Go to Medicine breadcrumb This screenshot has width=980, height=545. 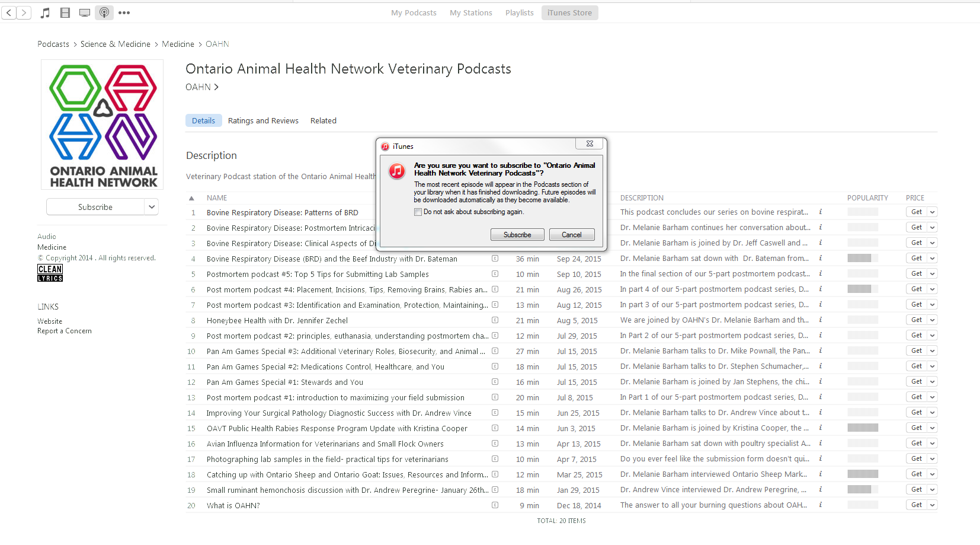pos(178,44)
